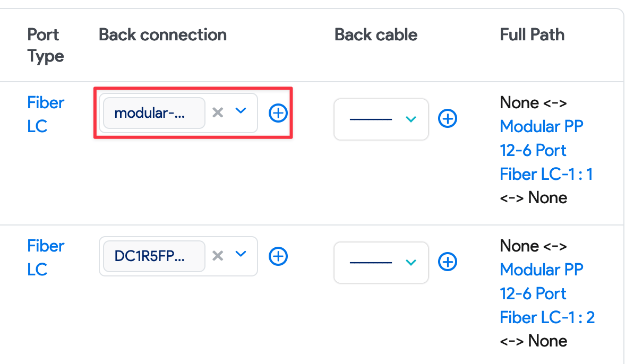Click the Full Path column header
634x364 pixels.
point(532,34)
